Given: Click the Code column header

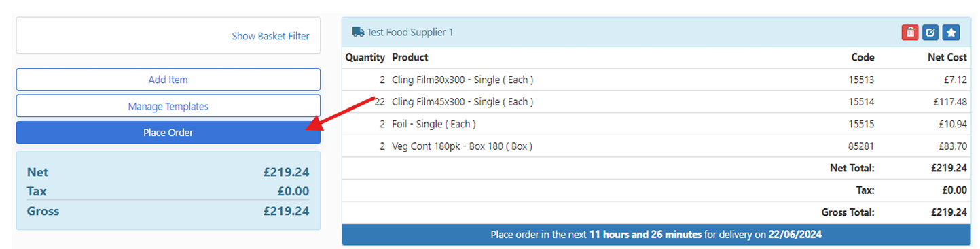Looking at the screenshot, I should click(x=863, y=58).
